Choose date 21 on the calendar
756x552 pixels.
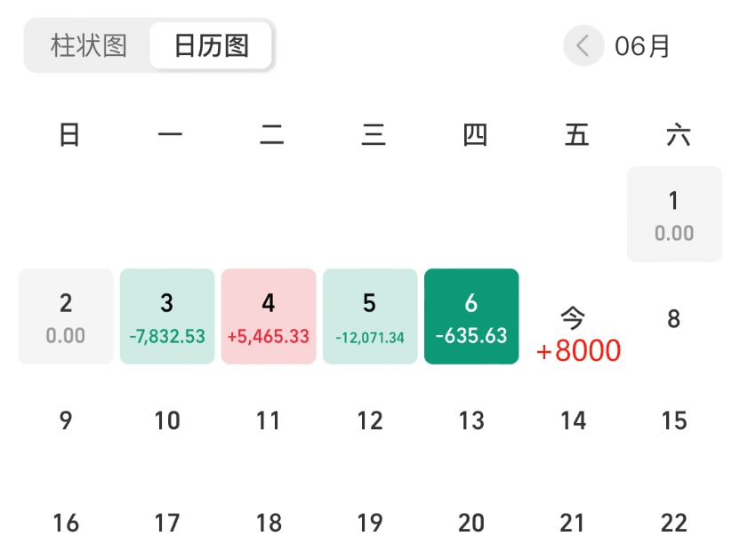click(573, 523)
